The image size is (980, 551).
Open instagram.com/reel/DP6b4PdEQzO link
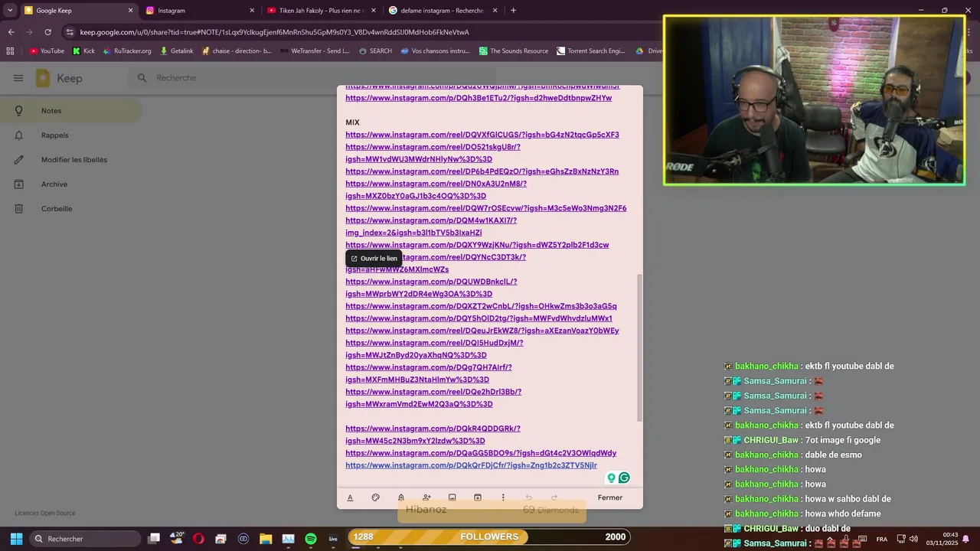tap(482, 171)
